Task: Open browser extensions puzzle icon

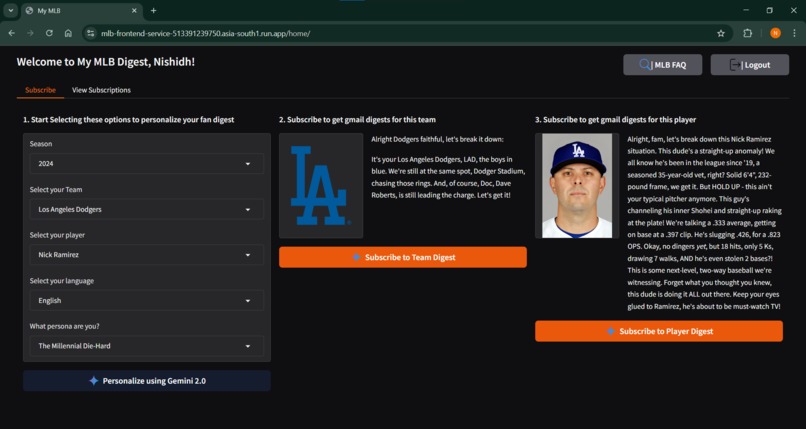Action: [x=747, y=33]
